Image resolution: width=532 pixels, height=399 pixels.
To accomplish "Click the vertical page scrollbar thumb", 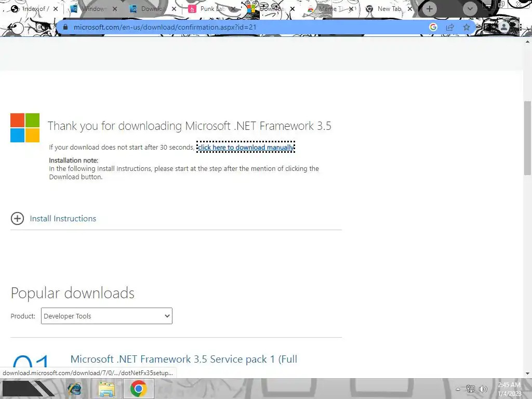I will pos(527,138).
